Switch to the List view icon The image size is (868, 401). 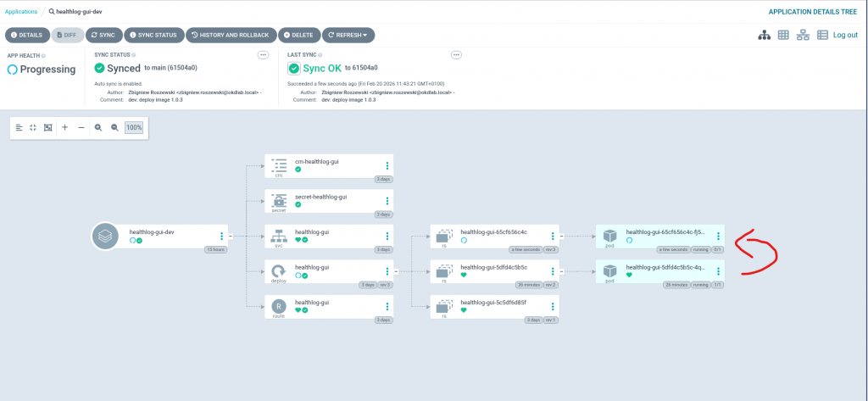(x=822, y=35)
